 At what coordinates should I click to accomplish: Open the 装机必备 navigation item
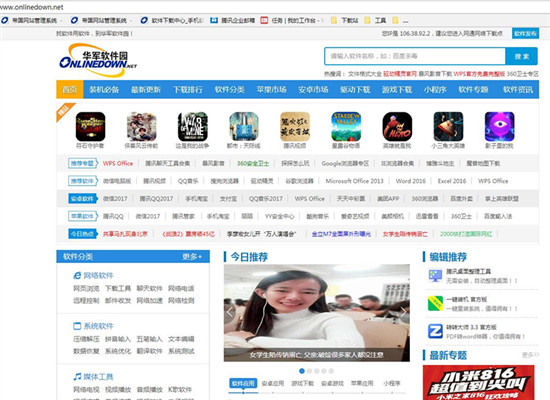104,89
